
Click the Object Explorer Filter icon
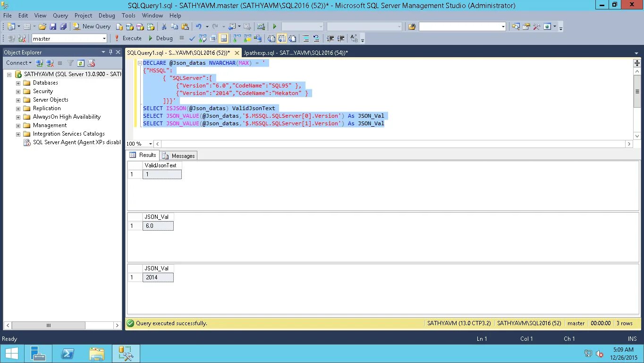70,63
